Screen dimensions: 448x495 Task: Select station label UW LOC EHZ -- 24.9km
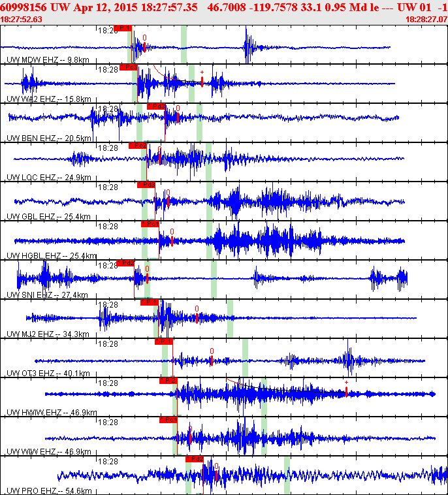[49, 177]
